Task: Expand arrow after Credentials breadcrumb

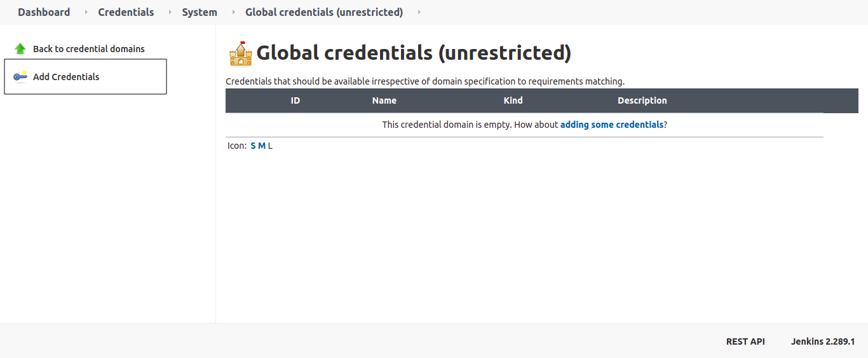Action: click(x=170, y=12)
